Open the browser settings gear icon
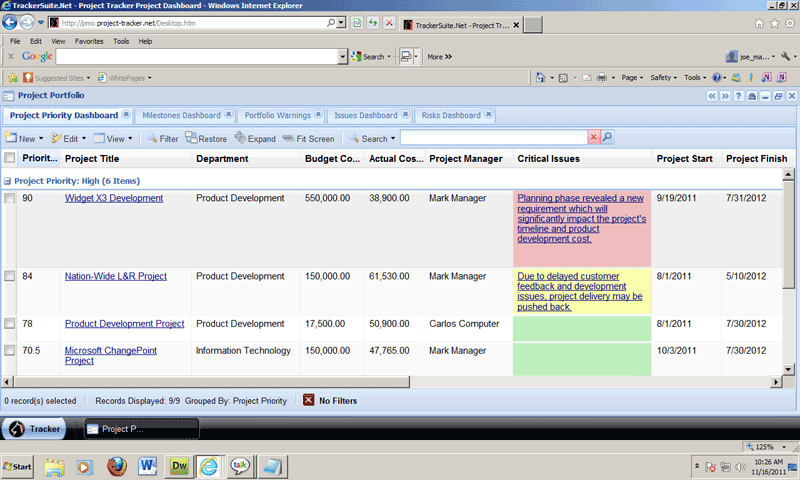 (790, 23)
